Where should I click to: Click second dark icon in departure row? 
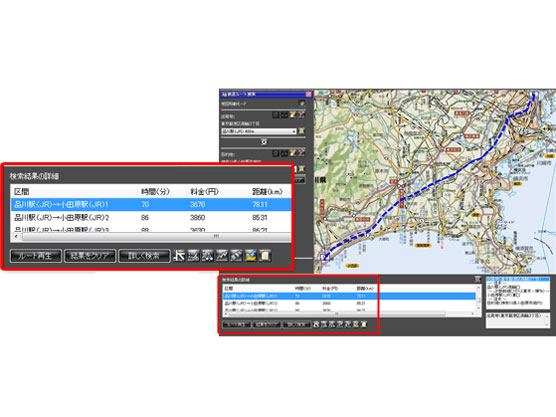(284, 115)
